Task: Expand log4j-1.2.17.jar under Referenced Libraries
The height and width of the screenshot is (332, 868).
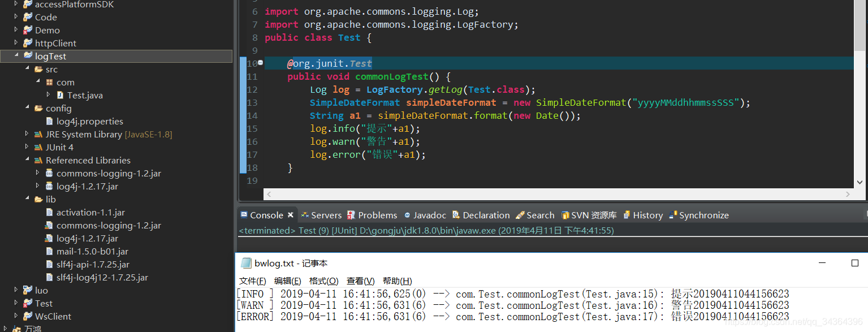Action: coord(38,186)
